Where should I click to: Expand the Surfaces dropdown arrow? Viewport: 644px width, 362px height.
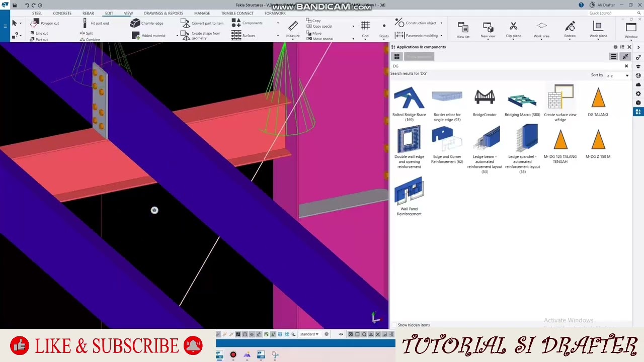coord(278,36)
